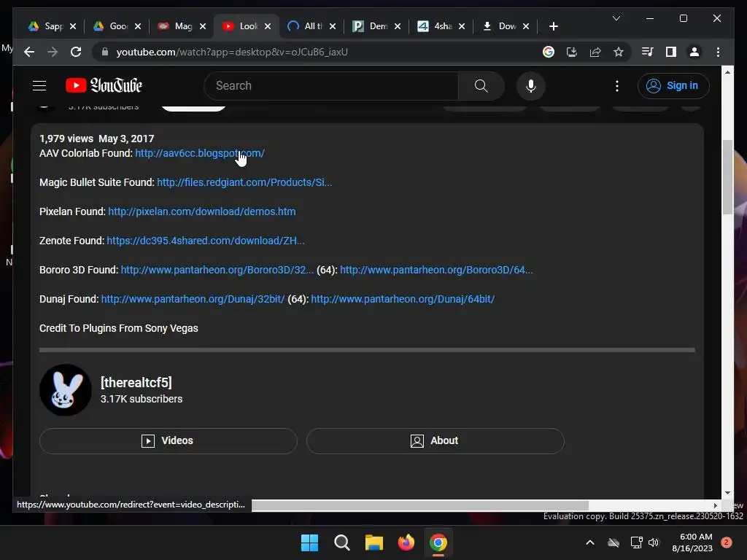Open aav6cc.blogspot.com link
747x560 pixels.
point(200,153)
